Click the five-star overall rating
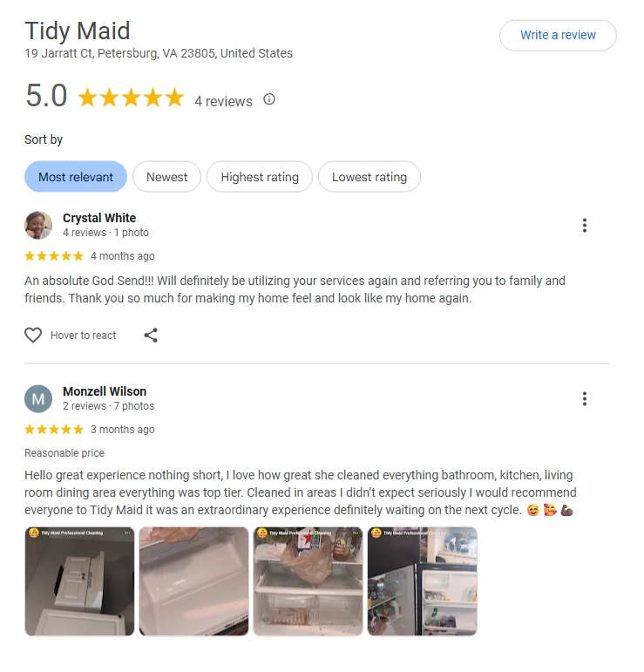Screen dimensions: 644x672 tap(131, 98)
